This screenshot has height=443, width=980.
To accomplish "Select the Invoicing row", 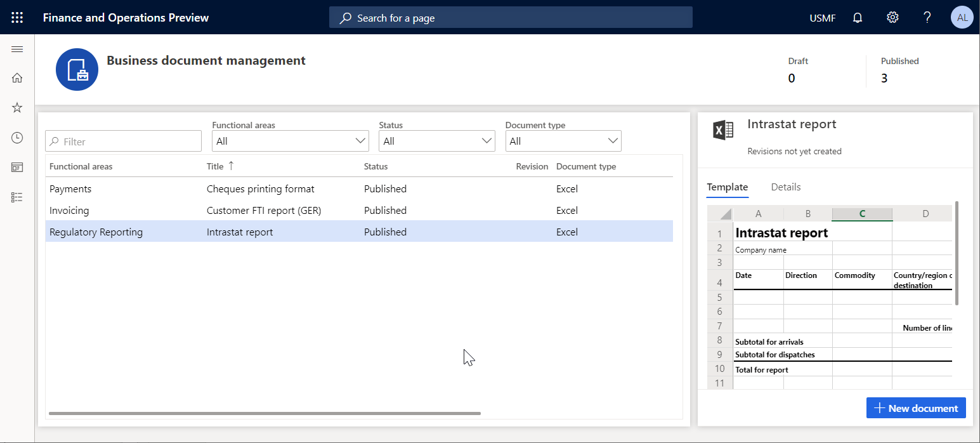I will coord(359,210).
